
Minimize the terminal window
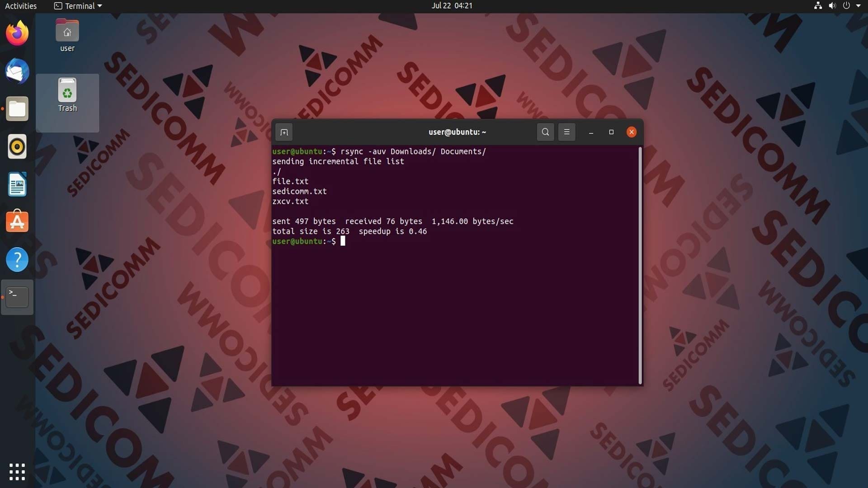[x=591, y=132]
